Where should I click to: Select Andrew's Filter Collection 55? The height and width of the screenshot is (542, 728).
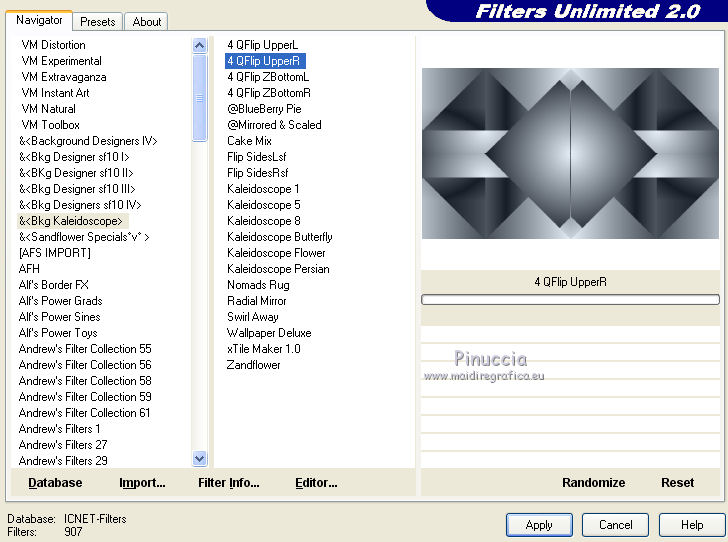(85, 349)
